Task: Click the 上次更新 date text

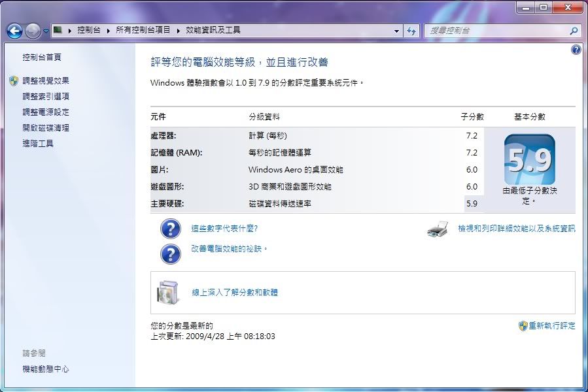Action: click(x=213, y=336)
